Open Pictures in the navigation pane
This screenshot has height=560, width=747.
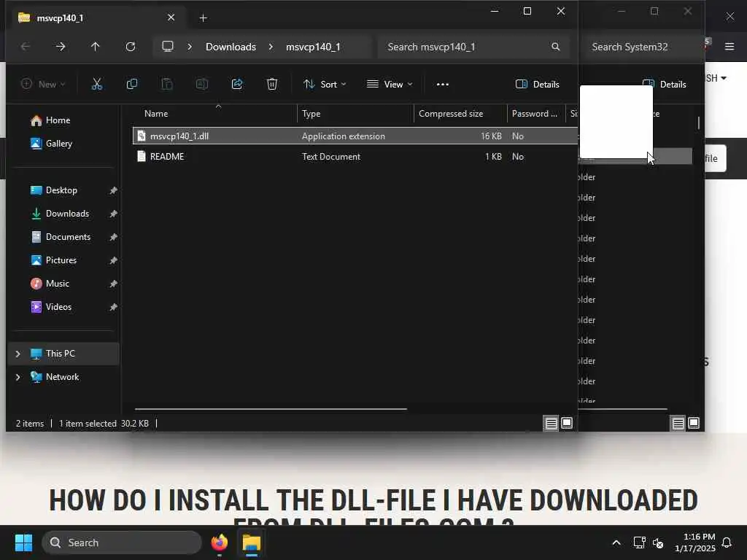pyautogui.click(x=61, y=260)
